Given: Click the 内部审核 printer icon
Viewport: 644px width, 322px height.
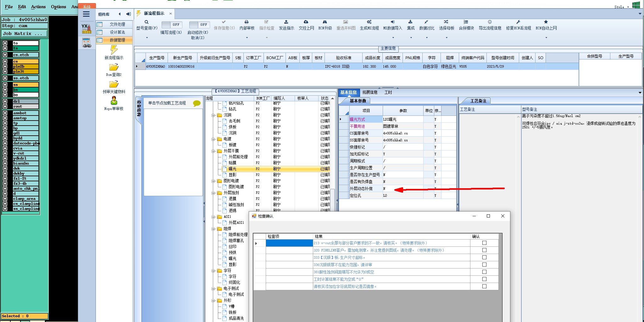Looking at the screenshot, I should click(247, 22).
